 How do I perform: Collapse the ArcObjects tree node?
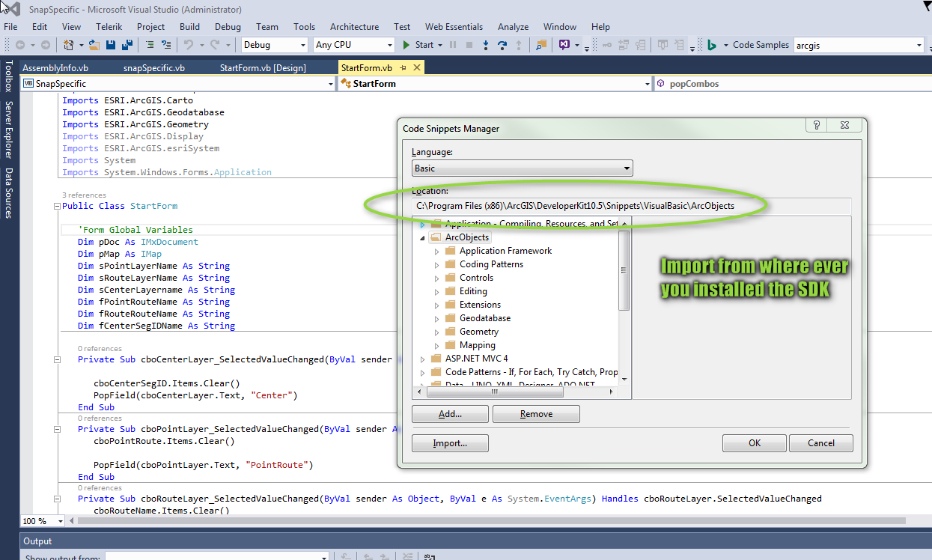(x=422, y=237)
